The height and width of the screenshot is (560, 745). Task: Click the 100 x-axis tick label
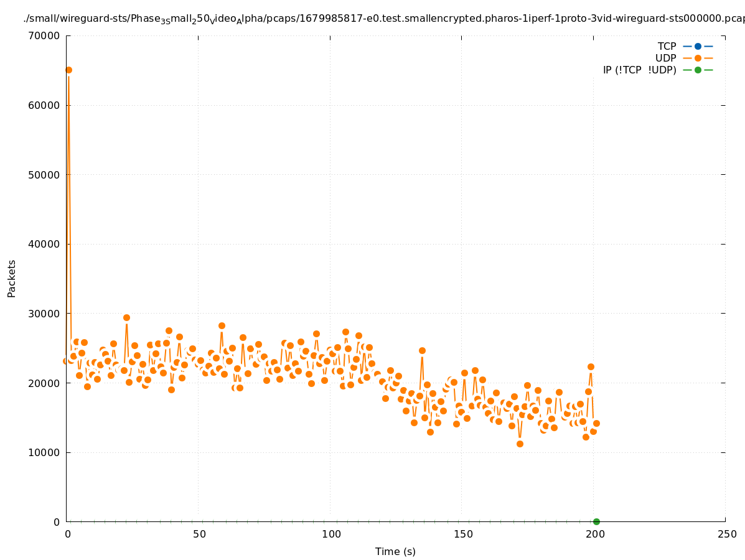point(331,534)
